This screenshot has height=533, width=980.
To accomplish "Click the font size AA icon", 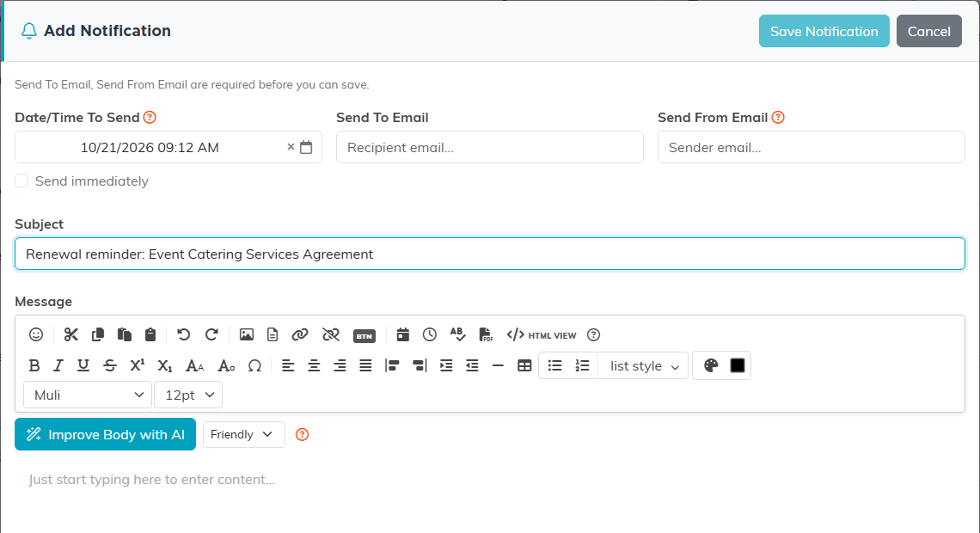I will pyautogui.click(x=194, y=365).
